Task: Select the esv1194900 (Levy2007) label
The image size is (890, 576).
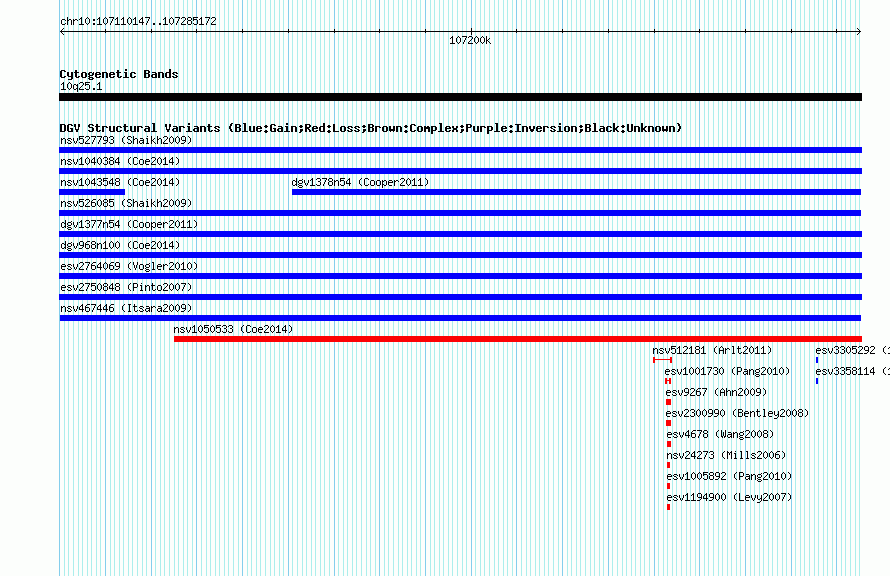Action: click(729, 497)
